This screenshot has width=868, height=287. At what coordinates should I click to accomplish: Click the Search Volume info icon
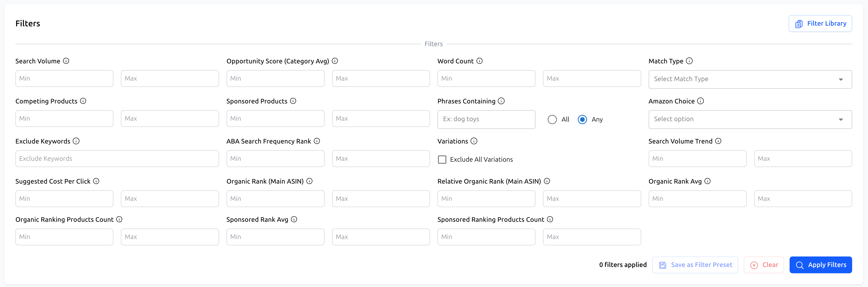66,61
